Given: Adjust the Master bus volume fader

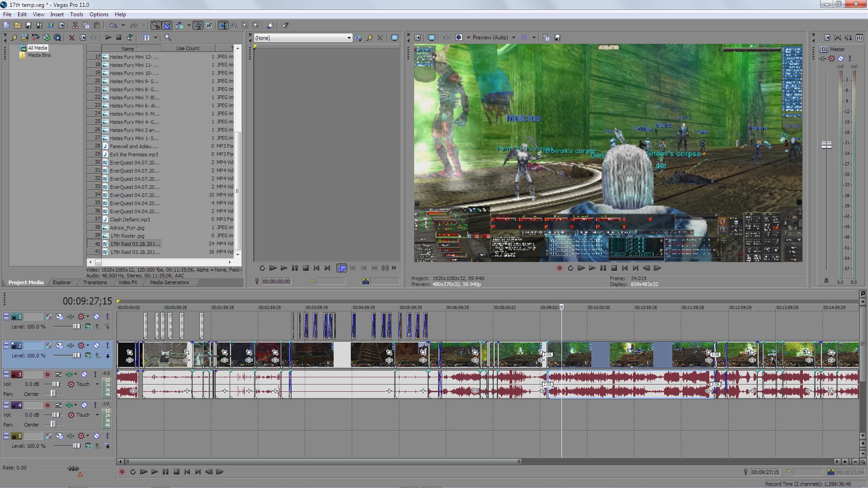Looking at the screenshot, I should [826, 145].
